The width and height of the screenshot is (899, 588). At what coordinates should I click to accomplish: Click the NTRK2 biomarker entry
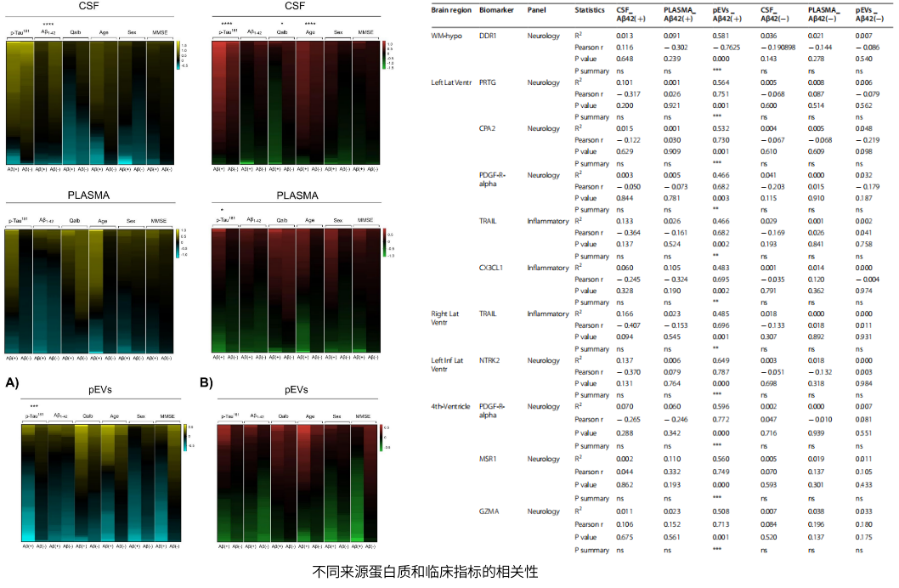pyautogui.click(x=489, y=360)
